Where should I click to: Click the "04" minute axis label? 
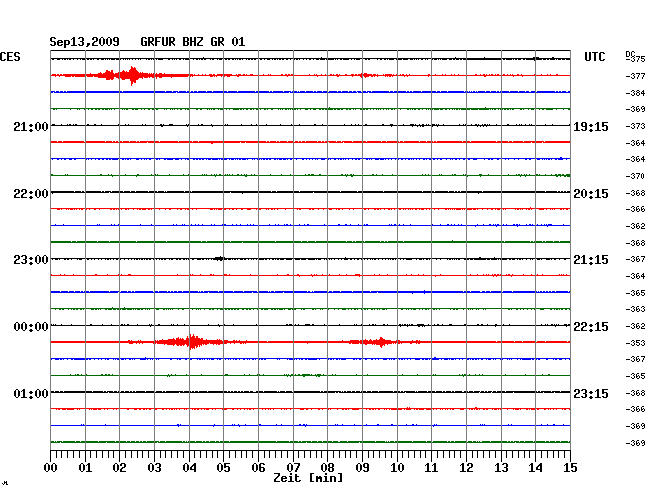pyautogui.click(x=189, y=468)
